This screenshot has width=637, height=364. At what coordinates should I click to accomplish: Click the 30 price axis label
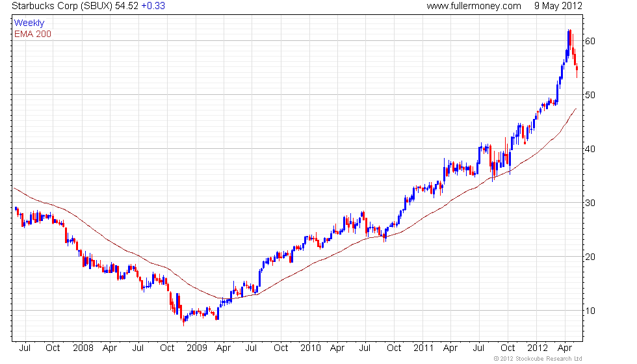tap(590, 203)
